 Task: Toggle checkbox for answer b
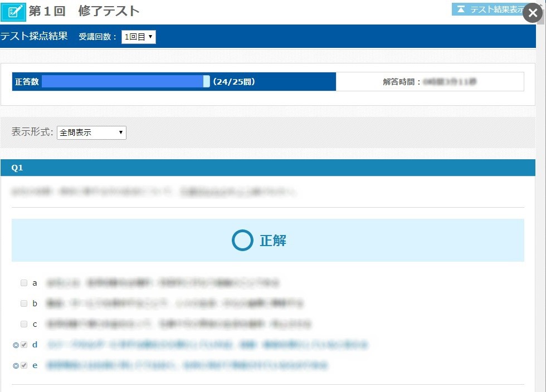[x=23, y=303]
